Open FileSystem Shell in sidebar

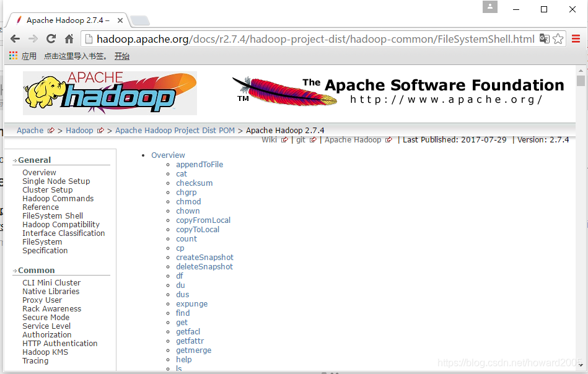tap(53, 216)
